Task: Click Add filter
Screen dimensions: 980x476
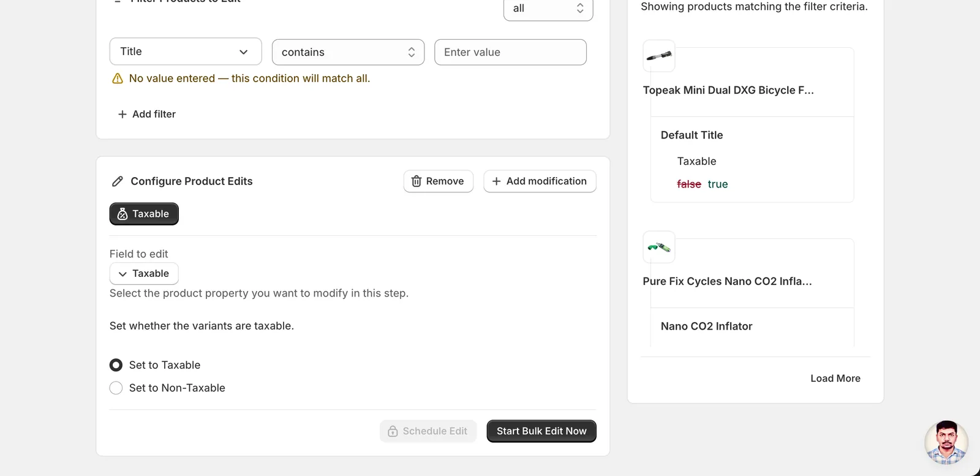Action: pyautogui.click(x=146, y=114)
